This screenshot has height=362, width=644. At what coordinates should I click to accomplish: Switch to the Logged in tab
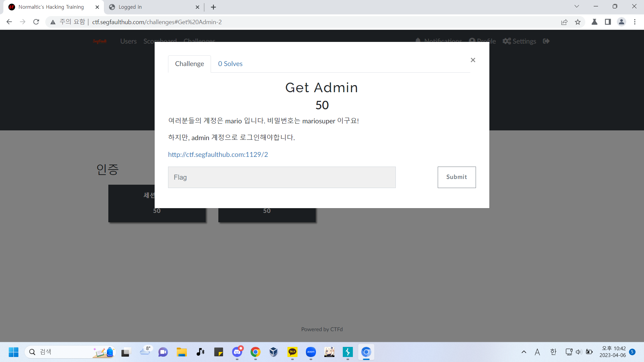coord(153,7)
